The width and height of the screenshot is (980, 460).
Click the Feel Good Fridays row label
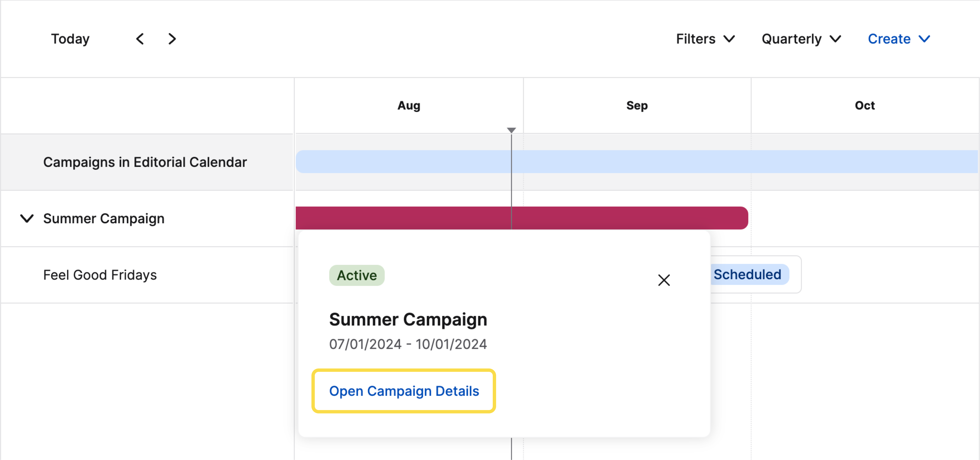(x=100, y=275)
